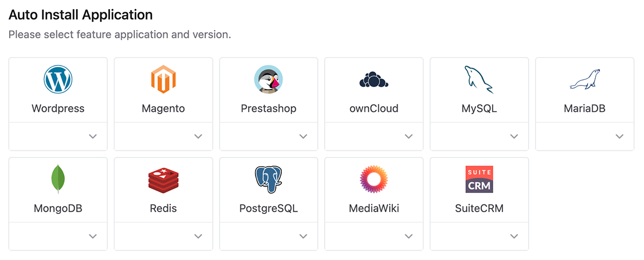Select the ownCloud cloud icon

coord(374,80)
